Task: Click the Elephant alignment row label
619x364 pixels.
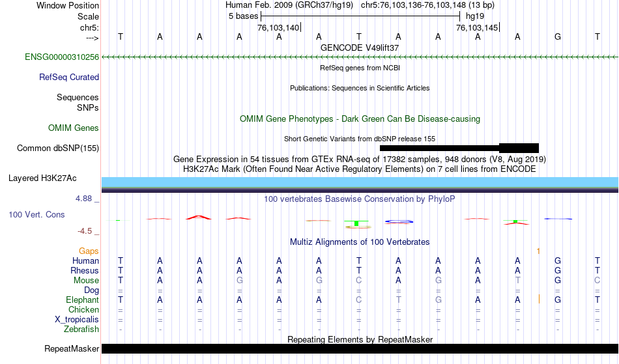Action: point(82,300)
